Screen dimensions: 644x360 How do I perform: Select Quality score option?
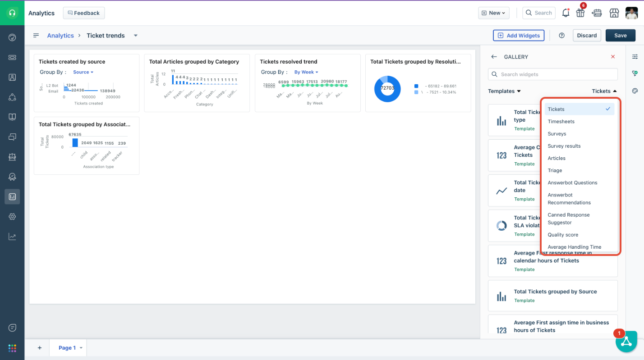click(563, 235)
